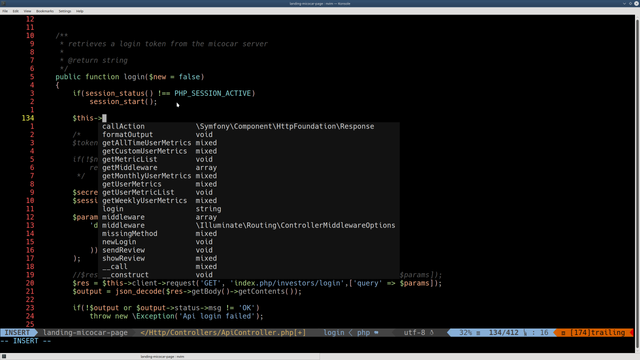Click json_decode in the $output line
Image resolution: width=640 pixels, height=360 pixels.
138,291
